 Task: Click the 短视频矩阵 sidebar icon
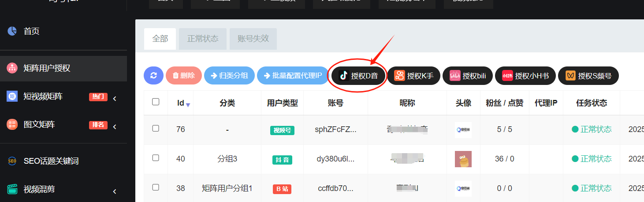tap(12, 96)
